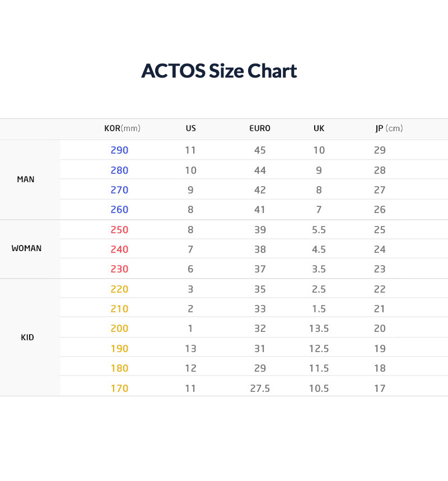Click the yellow 200 KOR size
This screenshot has height=481, width=448.
(119, 329)
